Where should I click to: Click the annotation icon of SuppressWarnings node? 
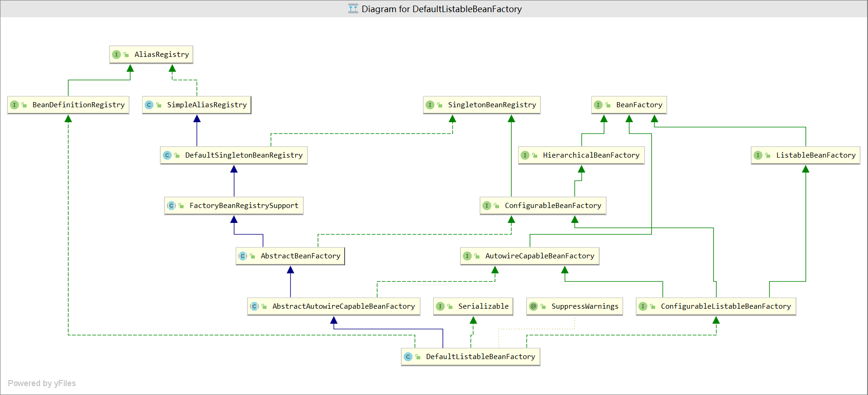[533, 306]
